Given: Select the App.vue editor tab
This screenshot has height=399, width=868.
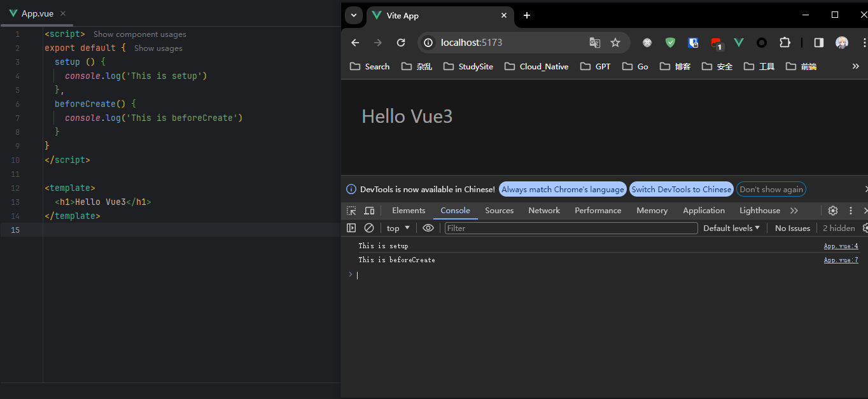Looking at the screenshot, I should click(38, 13).
